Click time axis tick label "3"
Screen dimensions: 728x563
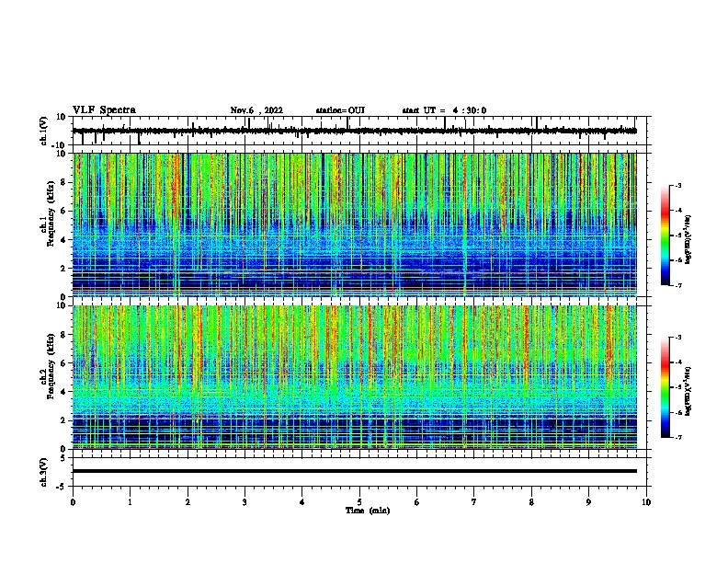coord(245,501)
